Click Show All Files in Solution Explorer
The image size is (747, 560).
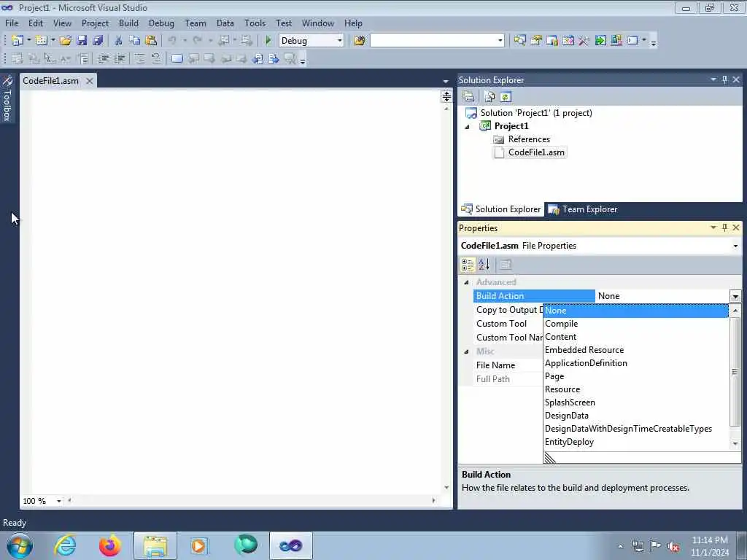pyautogui.click(x=489, y=97)
